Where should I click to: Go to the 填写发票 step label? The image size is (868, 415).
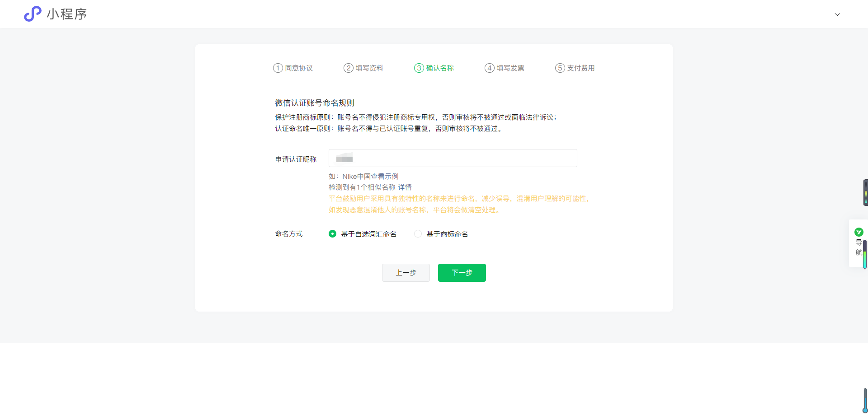(x=510, y=68)
